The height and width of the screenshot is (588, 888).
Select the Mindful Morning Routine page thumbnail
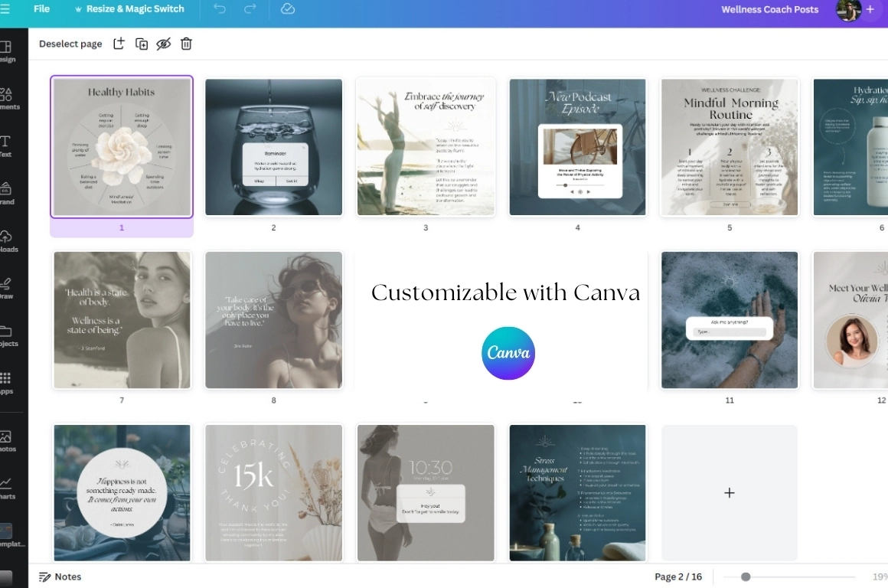(x=729, y=146)
